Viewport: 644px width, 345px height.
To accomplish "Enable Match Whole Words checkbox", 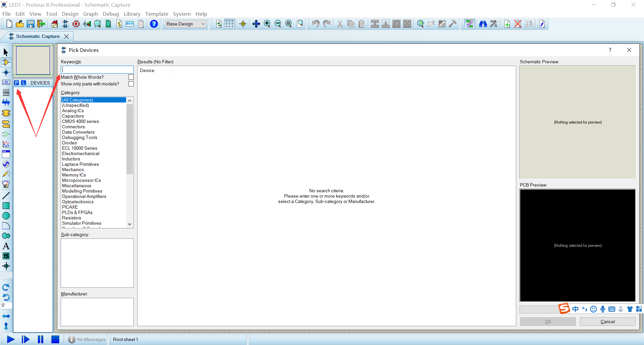I will 131,77.
